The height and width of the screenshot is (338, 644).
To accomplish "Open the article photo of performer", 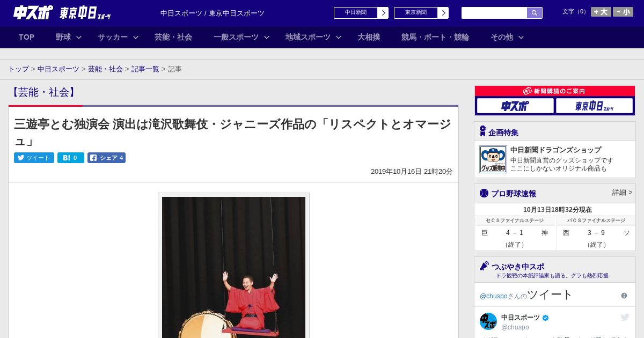I will (x=233, y=267).
